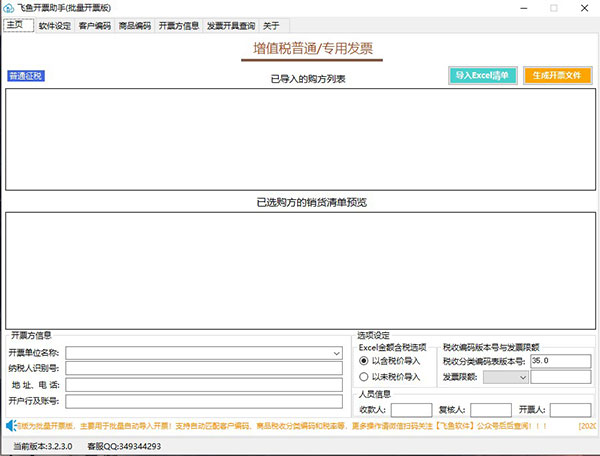
Task: Click the 税收分类编码表版本号 field
Action: click(560, 360)
